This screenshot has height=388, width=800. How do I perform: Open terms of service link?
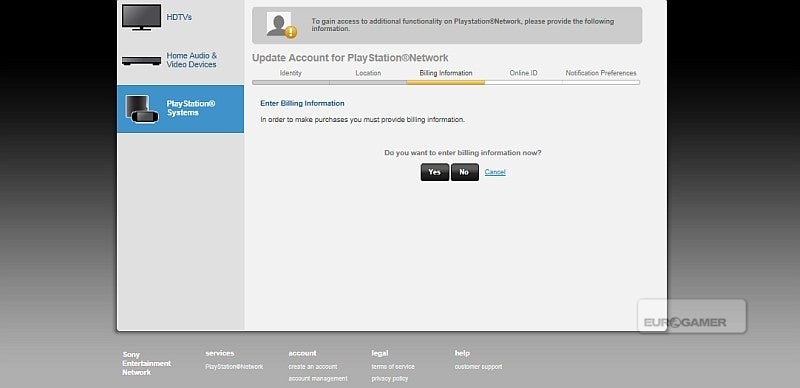tap(393, 367)
